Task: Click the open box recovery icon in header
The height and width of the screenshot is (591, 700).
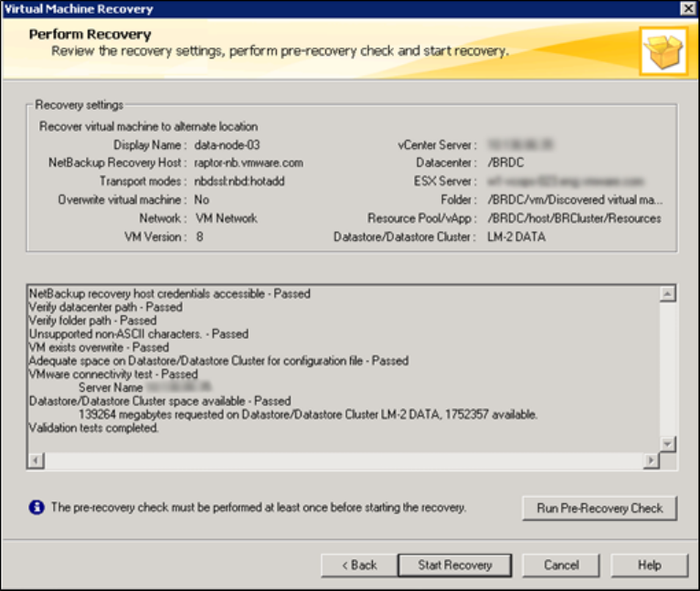Action: pos(663,51)
